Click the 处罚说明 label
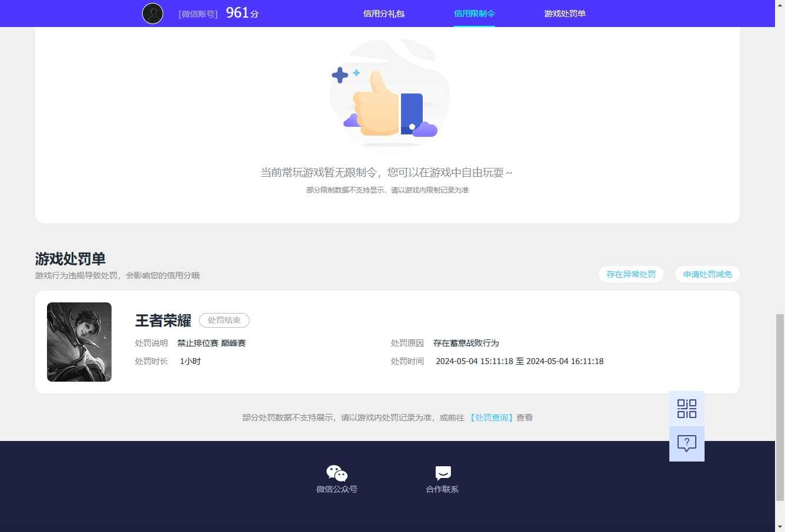Screen dimensions: 785x532 click(151, 343)
